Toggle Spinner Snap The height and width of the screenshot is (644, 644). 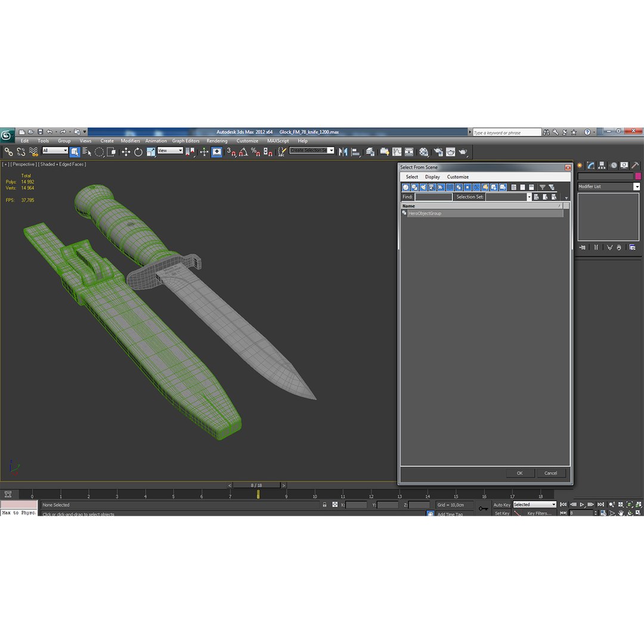point(268,152)
